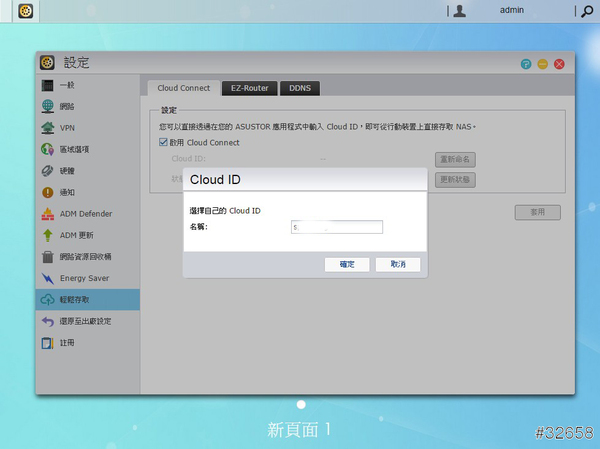
Task: Open the 網路資源回收桶 recycle bin icon
Action: pos(47,256)
